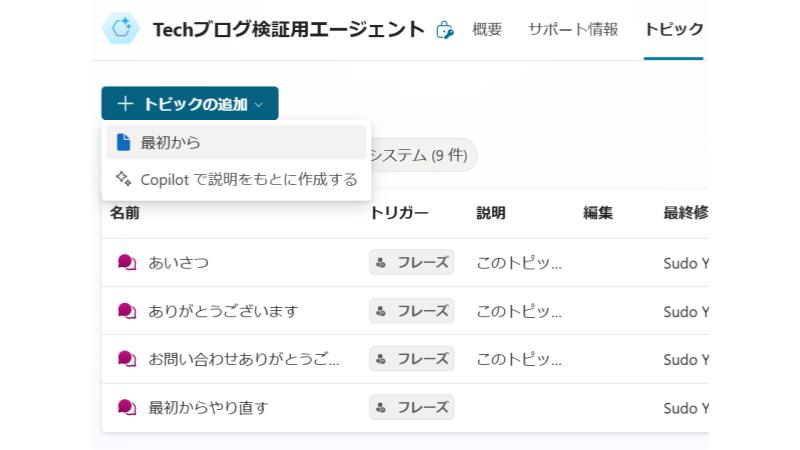Click the blue document icon for 最初から

[x=123, y=142]
